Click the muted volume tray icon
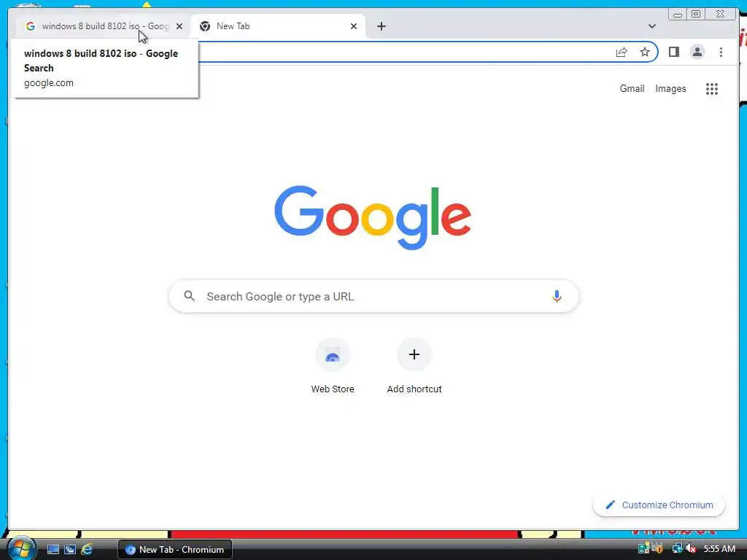 coord(691,548)
